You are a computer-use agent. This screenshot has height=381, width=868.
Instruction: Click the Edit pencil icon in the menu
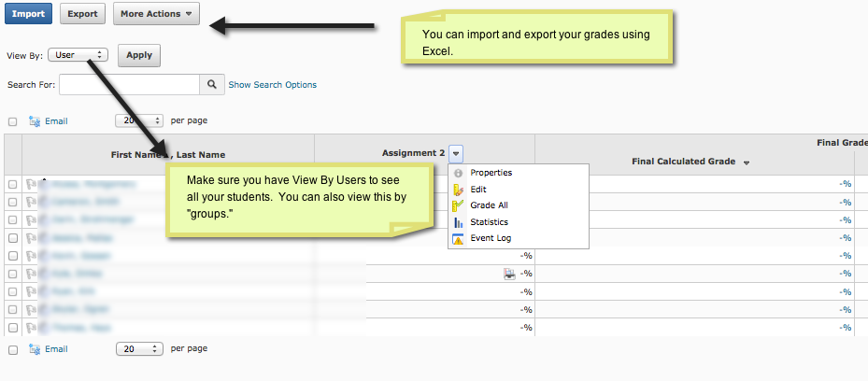(458, 190)
